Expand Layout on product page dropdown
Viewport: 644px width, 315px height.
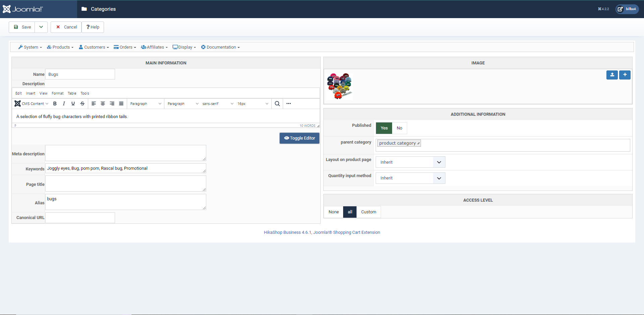pos(411,162)
